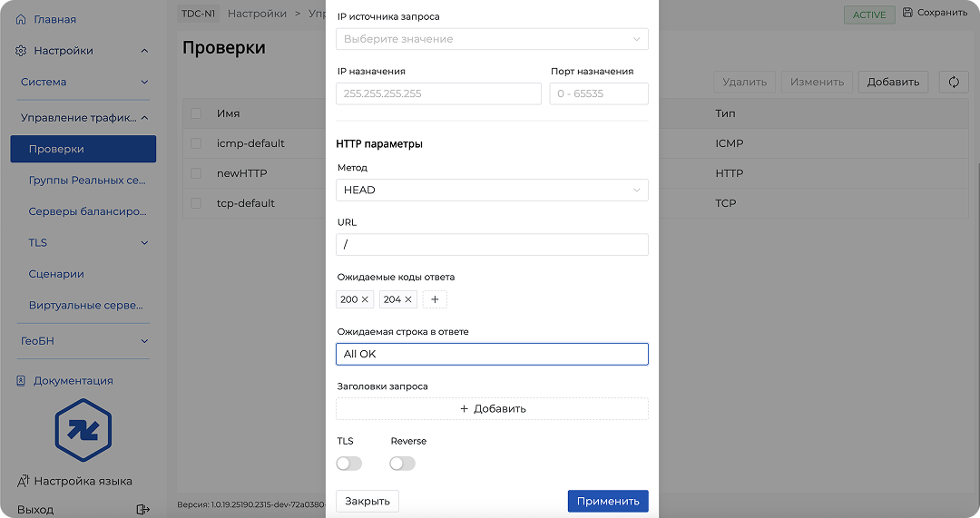Enable the TLS toggle switch
This screenshot has height=518, width=980.
point(348,464)
